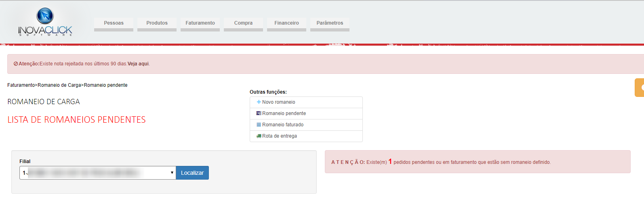Click the warning icon in the Atenção banner

tap(16, 64)
